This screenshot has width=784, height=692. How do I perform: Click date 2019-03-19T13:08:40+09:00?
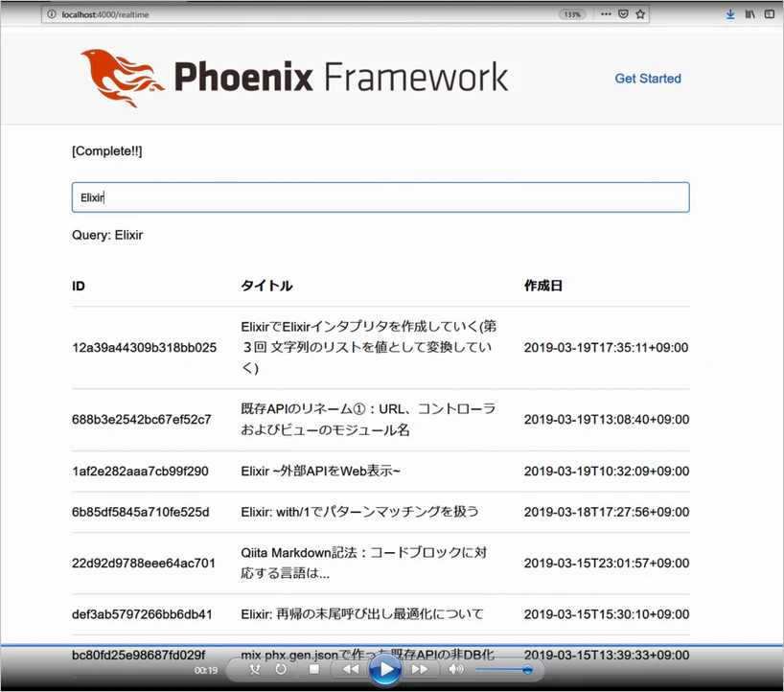click(x=607, y=420)
